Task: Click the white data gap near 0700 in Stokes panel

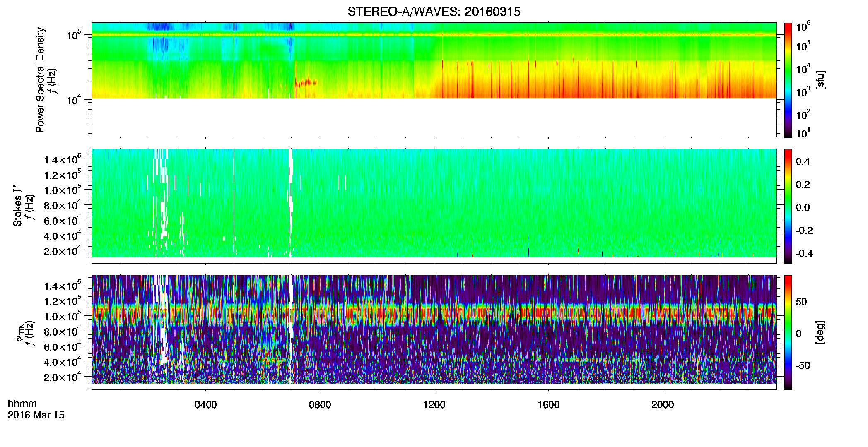Action: 291,203
